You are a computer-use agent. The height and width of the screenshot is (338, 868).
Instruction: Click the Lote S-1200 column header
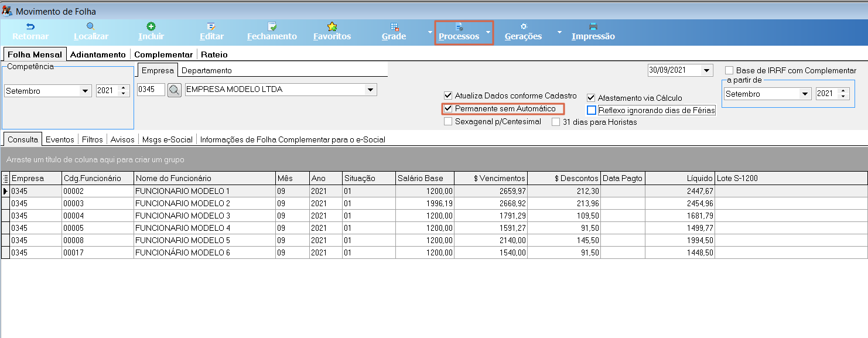791,178
